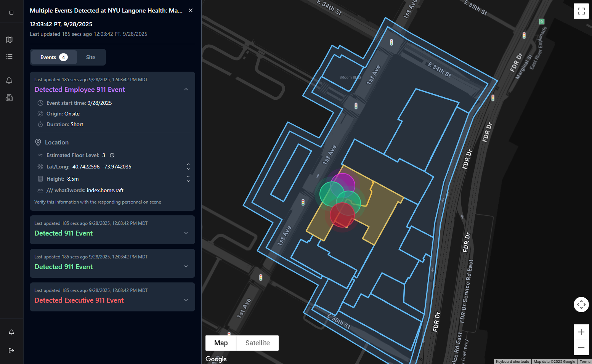Zoom out on the map
Image resolution: width=592 pixels, height=364 pixels.
581,348
